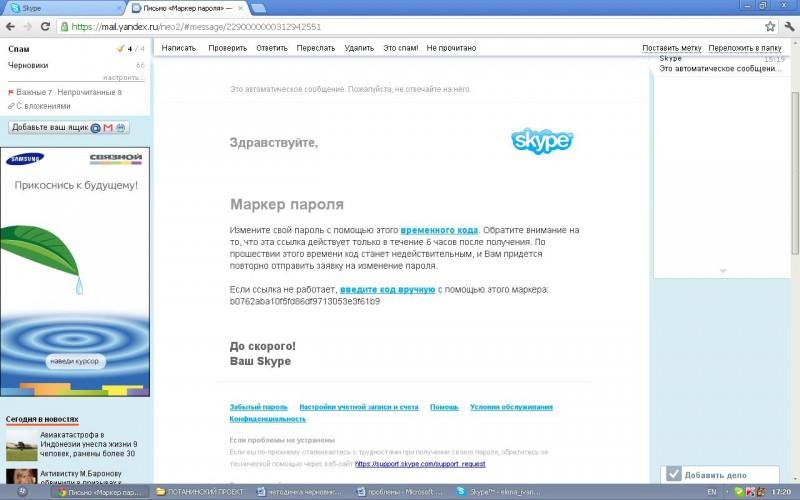Open the Забытый пароль footer link
The height and width of the screenshot is (500, 800).
259,407
